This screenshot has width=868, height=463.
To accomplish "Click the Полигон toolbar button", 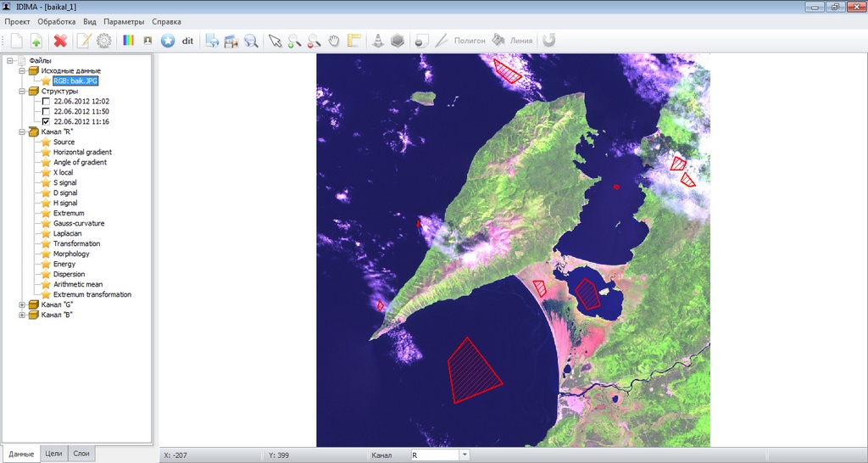I will coord(469,40).
